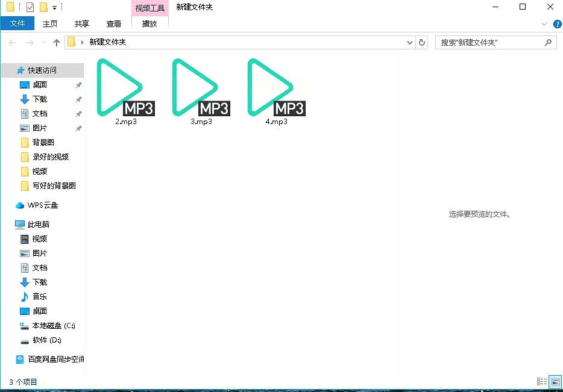The width and height of the screenshot is (563, 392).
Task: Open the quick access toolbar customize dropdown
Action: 54,7
